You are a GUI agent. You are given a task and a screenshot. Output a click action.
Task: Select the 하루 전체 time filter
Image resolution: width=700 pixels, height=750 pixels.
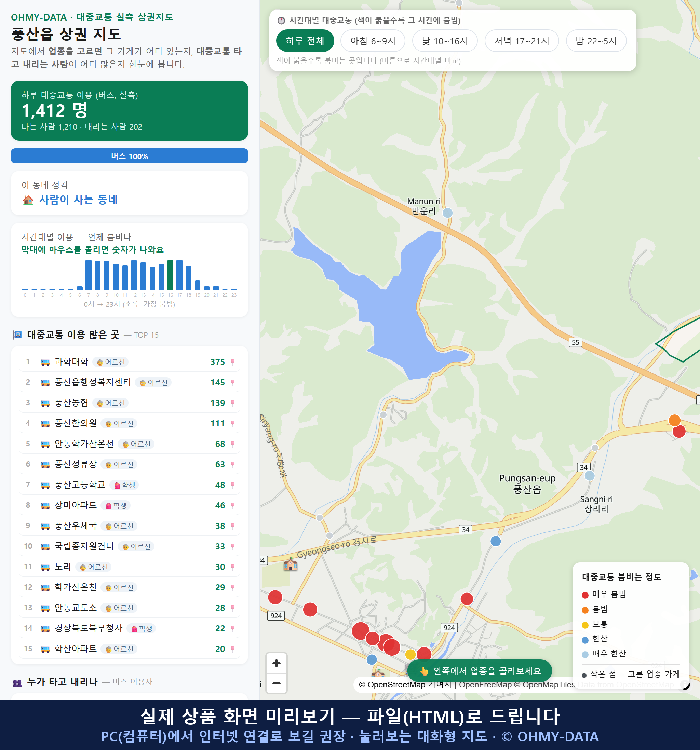click(x=305, y=41)
